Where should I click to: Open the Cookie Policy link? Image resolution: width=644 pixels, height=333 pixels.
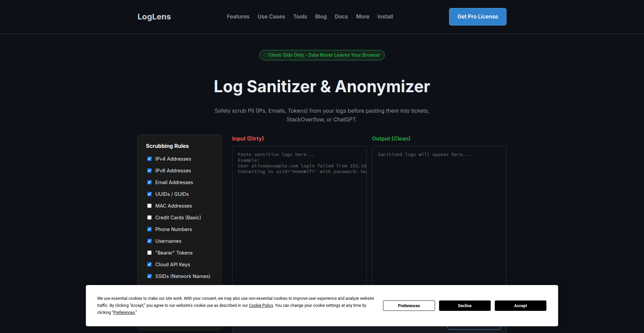[x=261, y=306]
